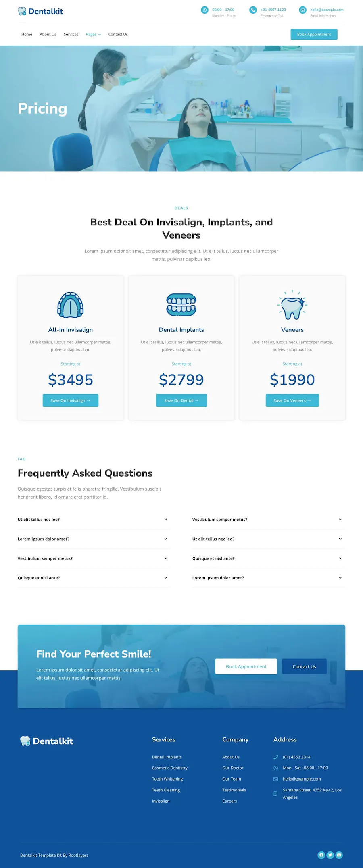
Task: Open the Twitter icon in footer
Action: click(330, 855)
